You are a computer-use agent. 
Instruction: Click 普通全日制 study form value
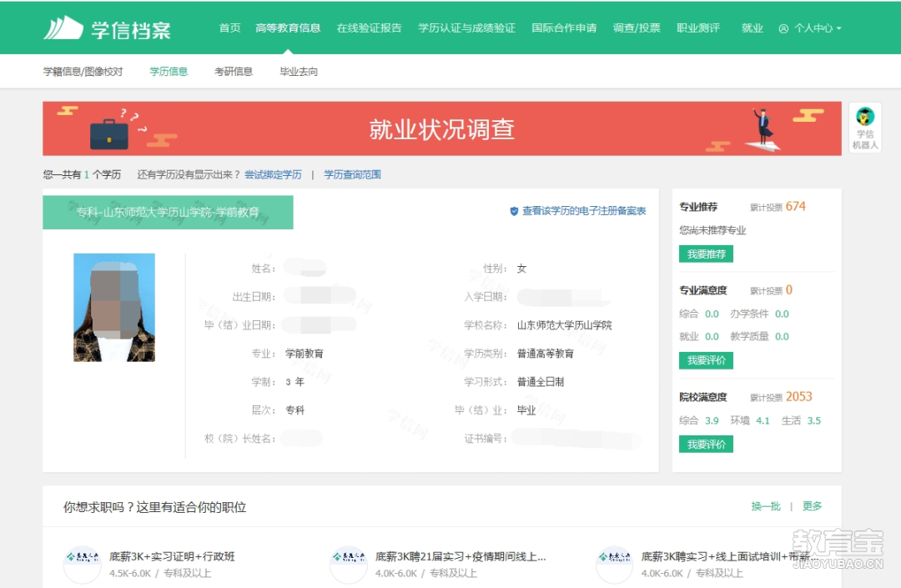pyautogui.click(x=541, y=382)
